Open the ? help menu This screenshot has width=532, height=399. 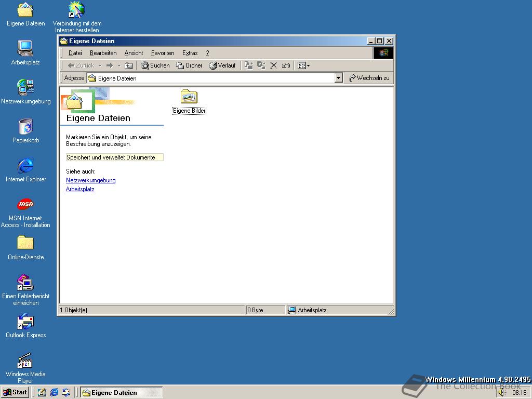(207, 53)
